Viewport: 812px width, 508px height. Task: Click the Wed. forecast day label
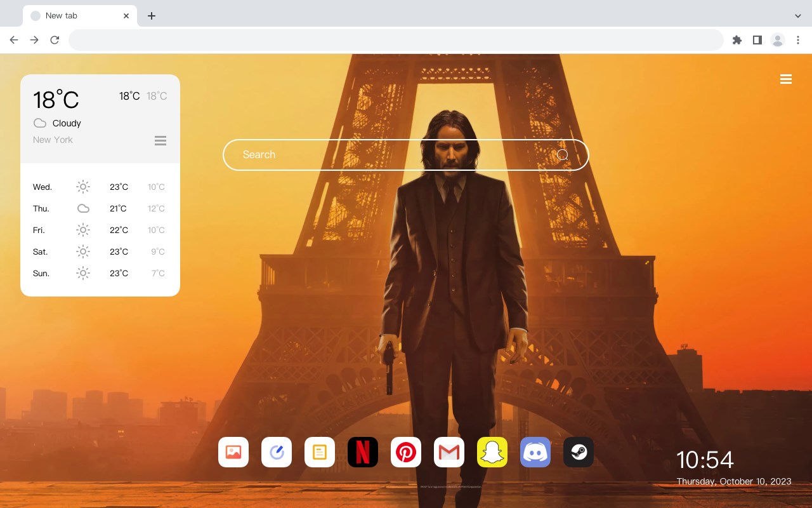[43, 187]
